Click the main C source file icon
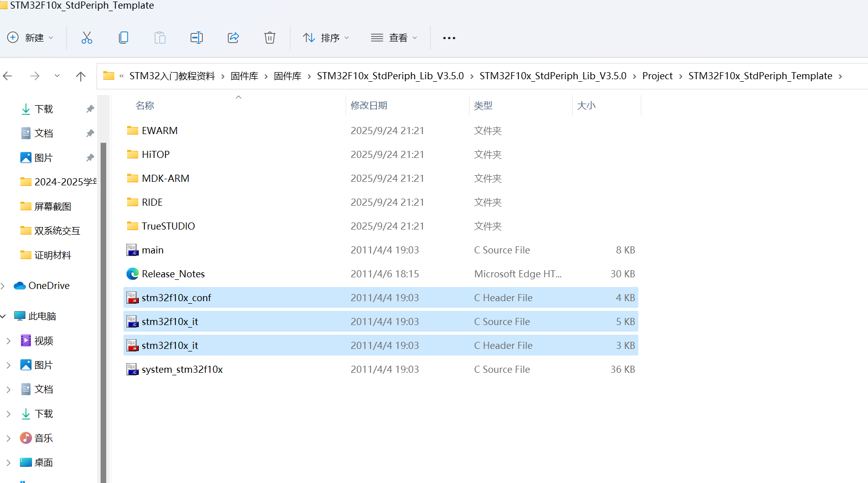Screen dimensions: 868x483 (x=133, y=250)
